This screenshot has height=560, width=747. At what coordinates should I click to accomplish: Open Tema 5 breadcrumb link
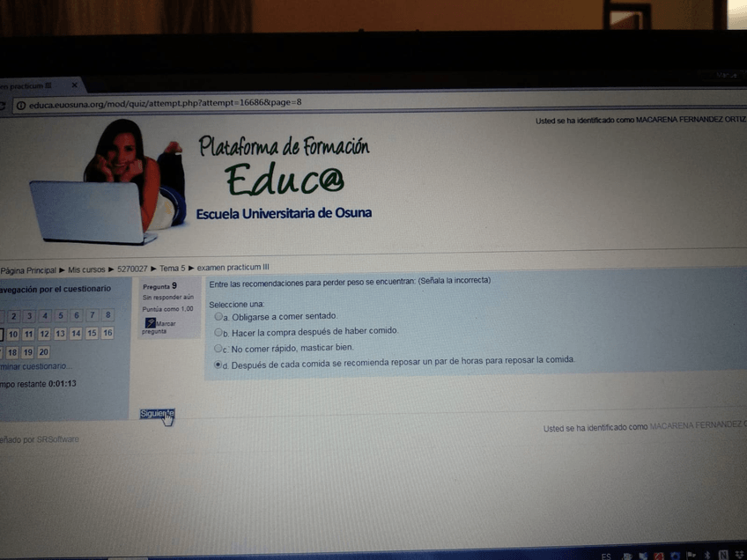[x=172, y=269]
